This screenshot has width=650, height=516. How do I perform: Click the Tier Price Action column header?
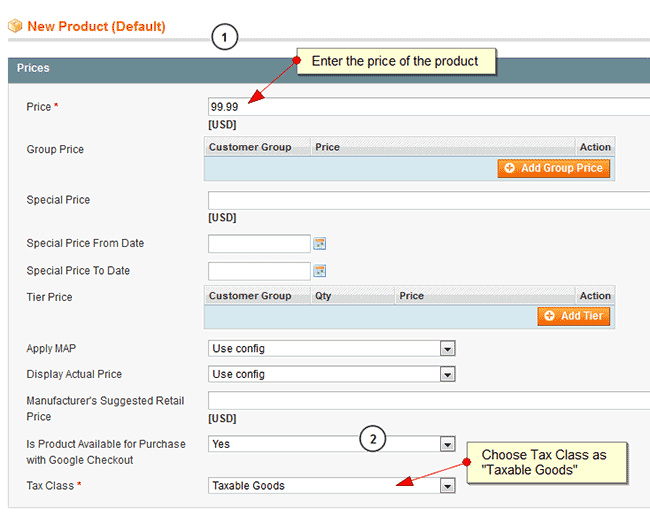[595, 296]
